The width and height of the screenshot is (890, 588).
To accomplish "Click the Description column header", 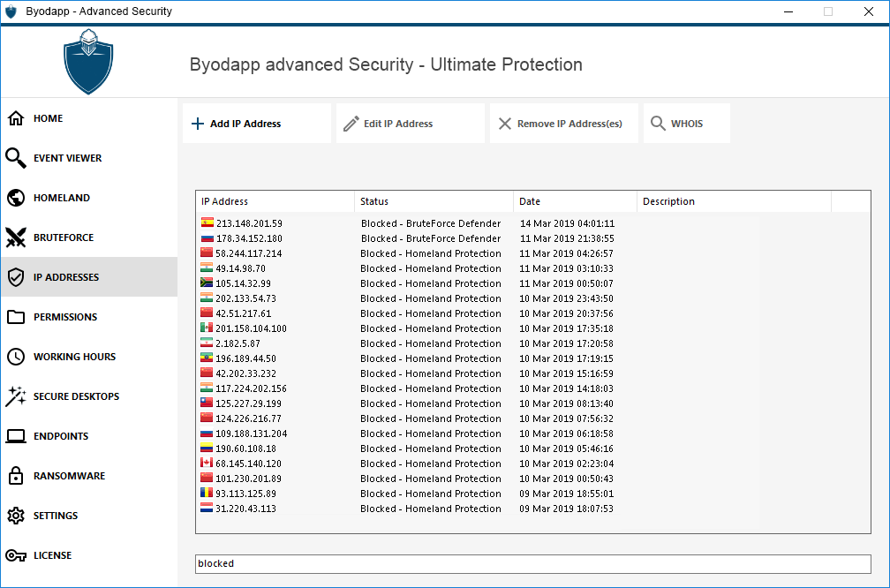I will pyautogui.click(x=735, y=201).
